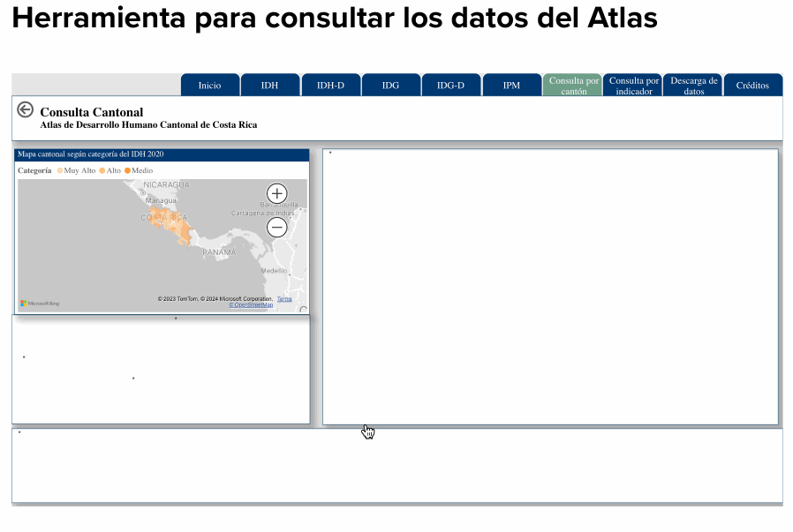Open the Créditos tab

[752, 86]
